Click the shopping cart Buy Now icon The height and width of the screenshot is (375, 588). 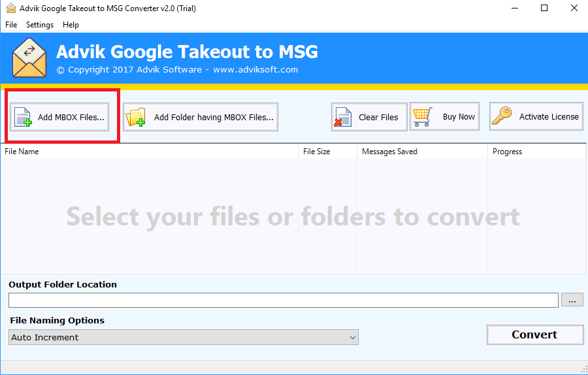[x=423, y=117]
